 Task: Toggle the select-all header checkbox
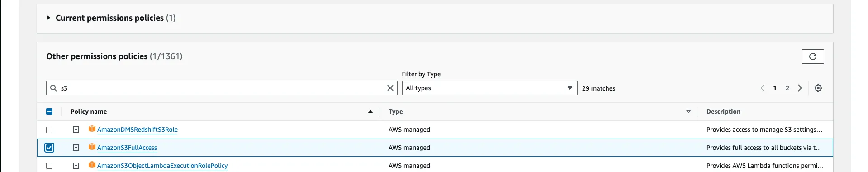point(49,112)
